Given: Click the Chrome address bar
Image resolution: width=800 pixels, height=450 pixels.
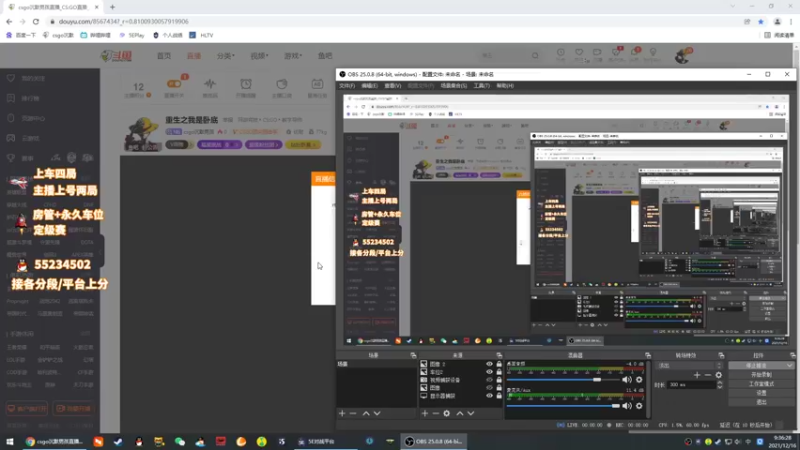Looking at the screenshot, I should 393,21.
